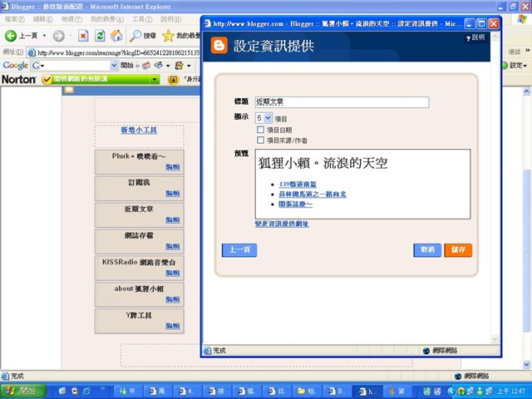
Task: Open the 變更資訊提供網址 link
Action: tap(282, 224)
